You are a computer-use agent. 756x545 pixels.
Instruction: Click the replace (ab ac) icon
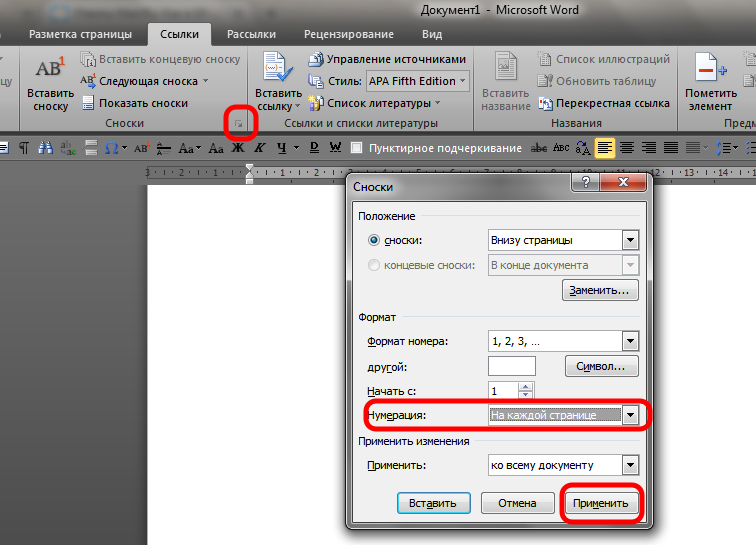tap(68, 148)
